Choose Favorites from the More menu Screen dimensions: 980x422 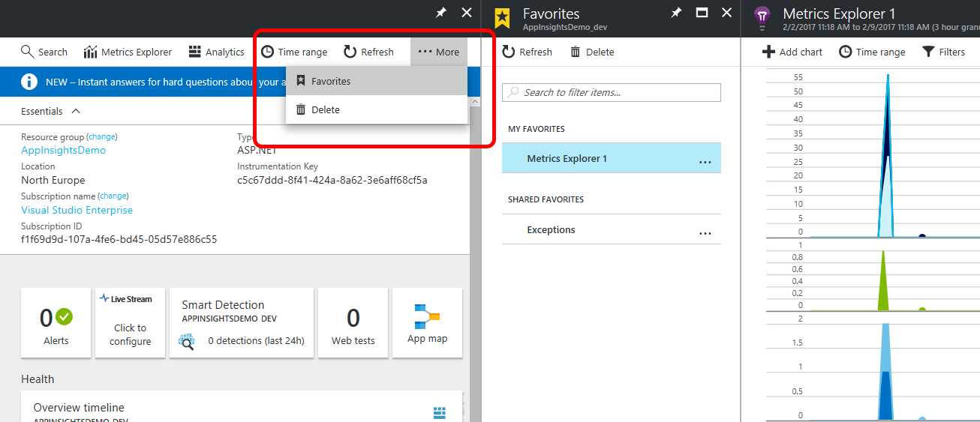(x=377, y=81)
